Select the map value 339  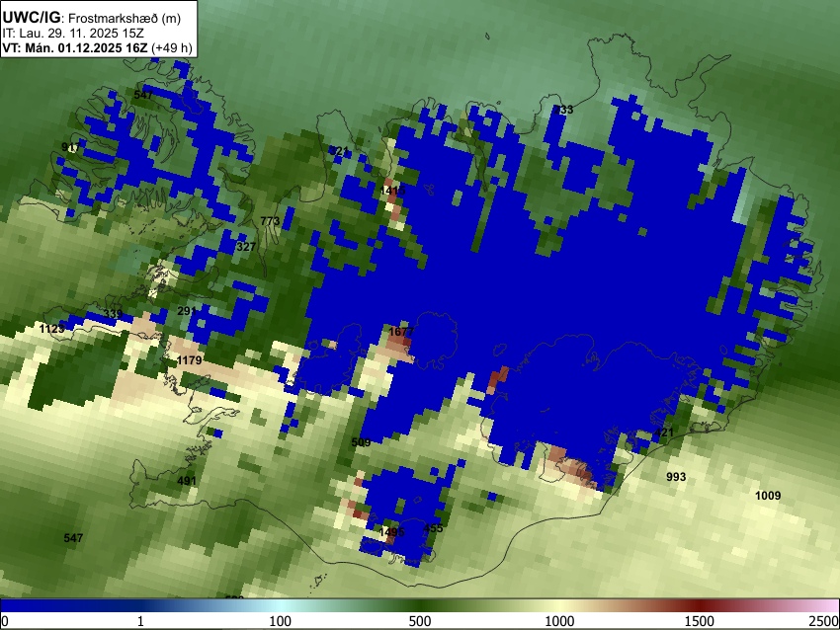coord(113,314)
